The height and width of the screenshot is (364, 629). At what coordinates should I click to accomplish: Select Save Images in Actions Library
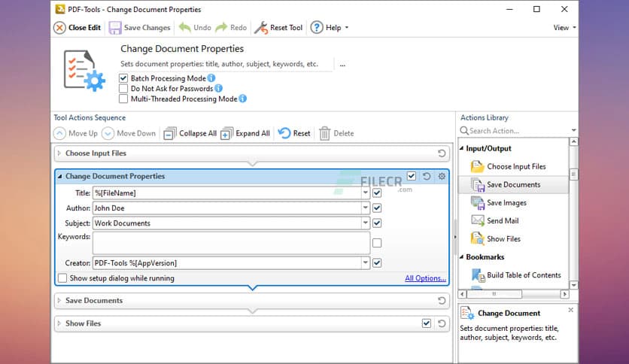tap(506, 203)
